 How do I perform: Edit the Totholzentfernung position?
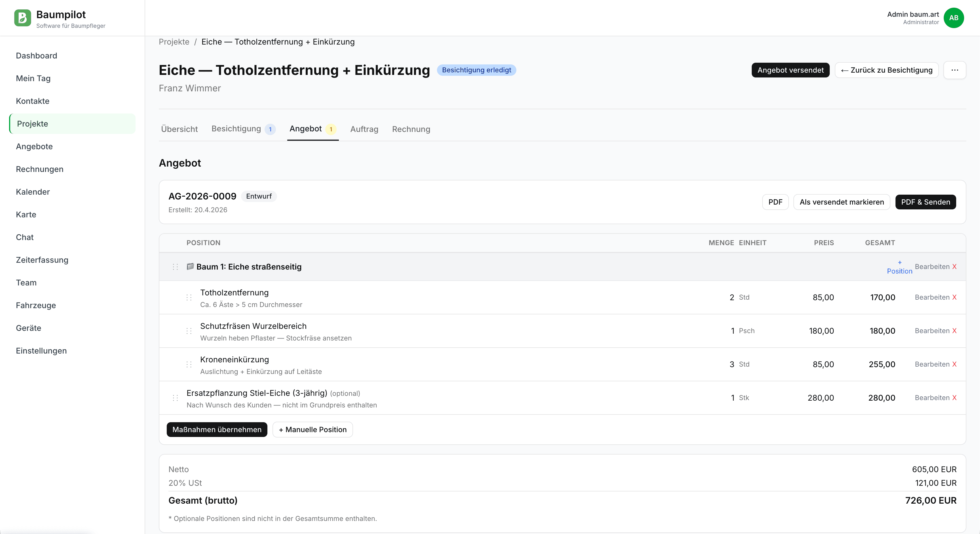tap(932, 297)
